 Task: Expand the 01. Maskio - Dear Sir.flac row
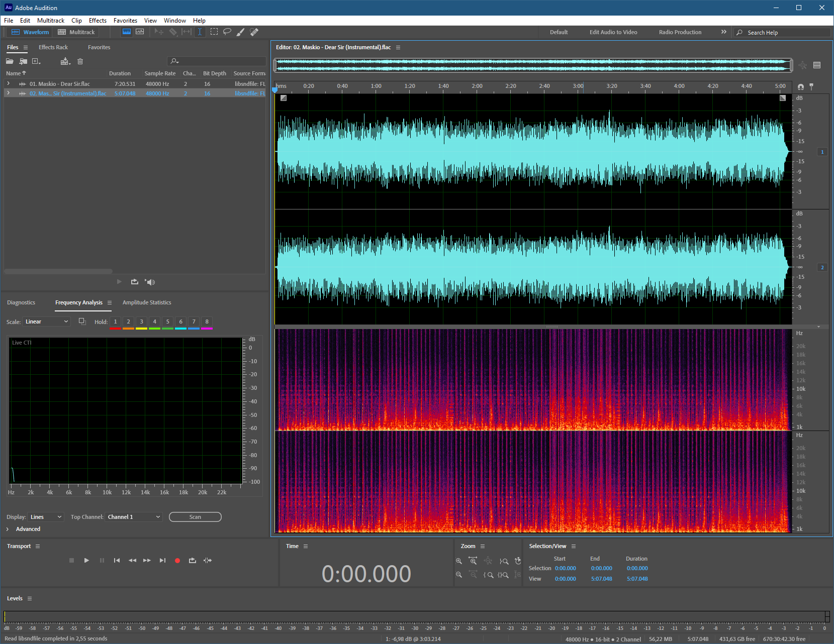(x=8, y=84)
